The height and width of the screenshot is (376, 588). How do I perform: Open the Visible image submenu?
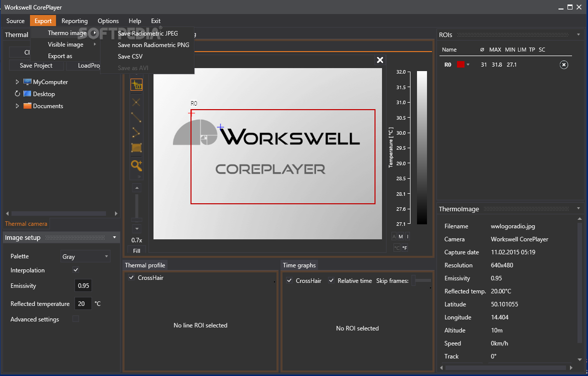click(65, 45)
